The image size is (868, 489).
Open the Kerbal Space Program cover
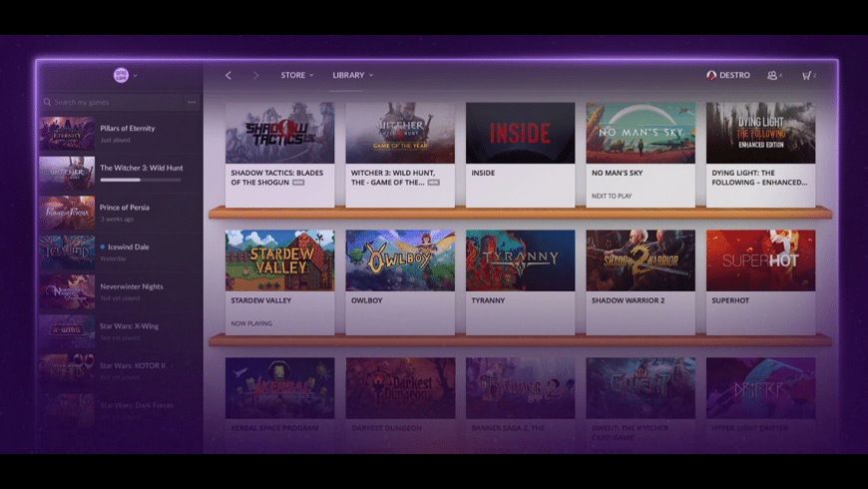coord(279,387)
